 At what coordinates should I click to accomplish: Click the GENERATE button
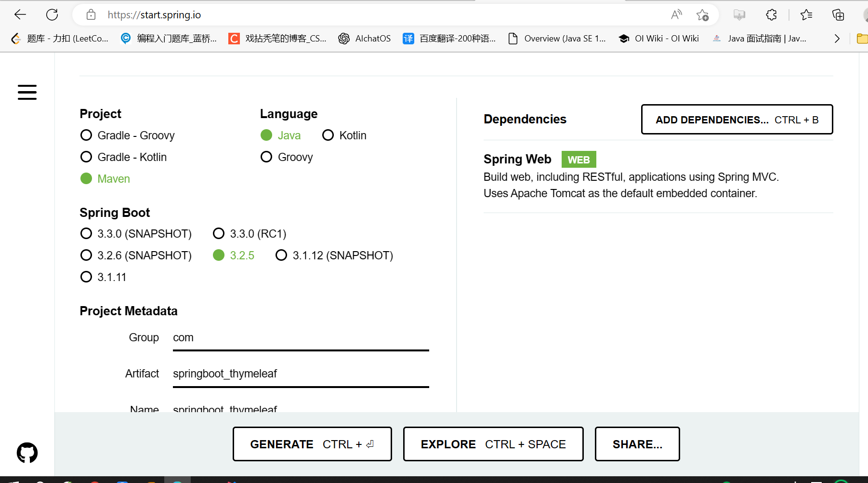tap(312, 444)
